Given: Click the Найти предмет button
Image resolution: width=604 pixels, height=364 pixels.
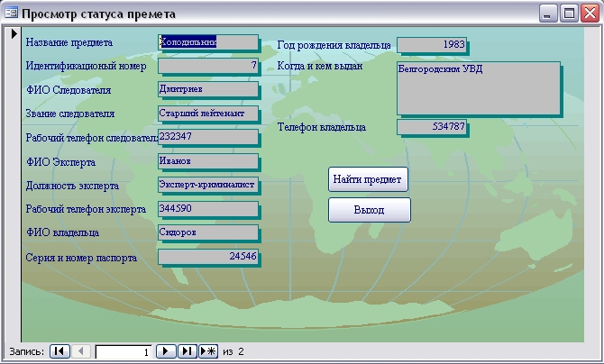Looking at the screenshot, I should tap(368, 179).
